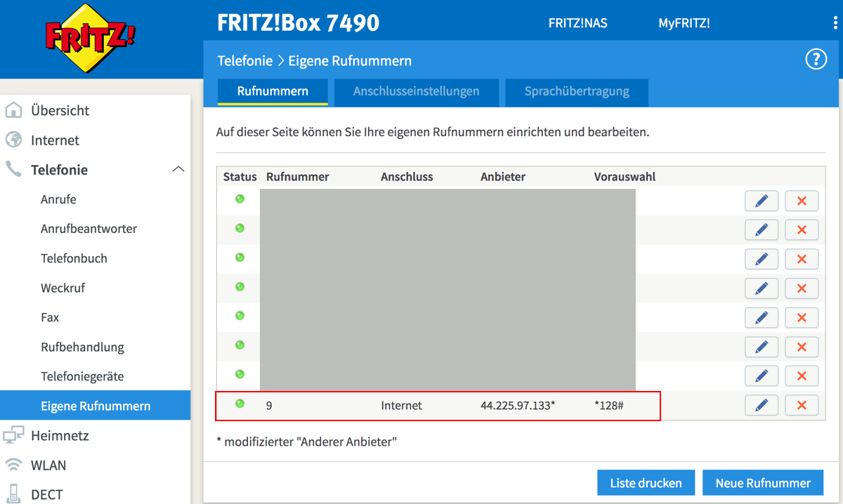This screenshot has height=504, width=843.
Task: Delete the sixth phone number row
Action: 802,347
